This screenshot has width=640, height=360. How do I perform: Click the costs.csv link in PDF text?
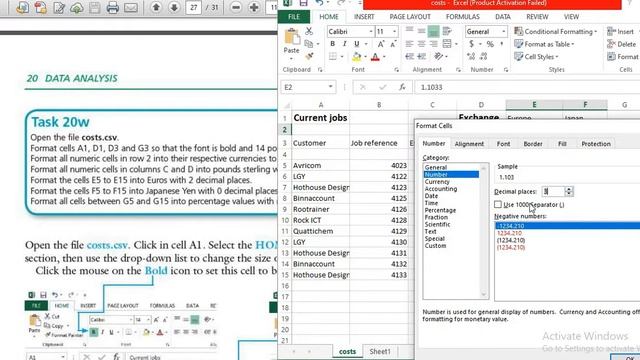click(107, 245)
